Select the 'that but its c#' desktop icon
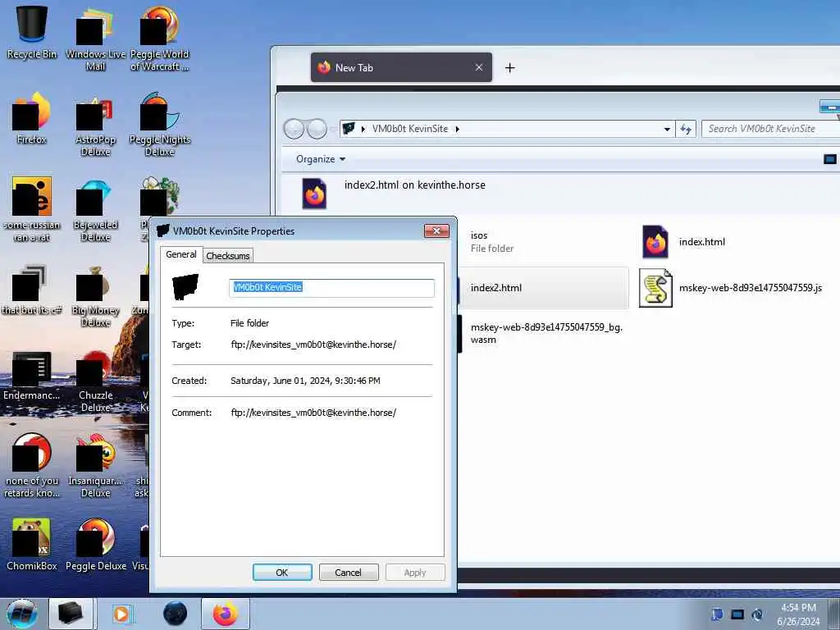This screenshot has height=630, width=840. [x=32, y=290]
